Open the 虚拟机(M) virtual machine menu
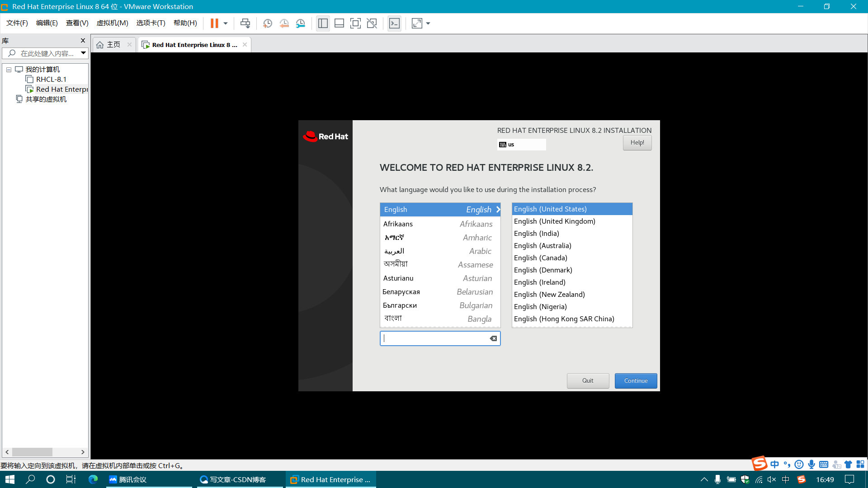The width and height of the screenshot is (868, 488). [113, 23]
